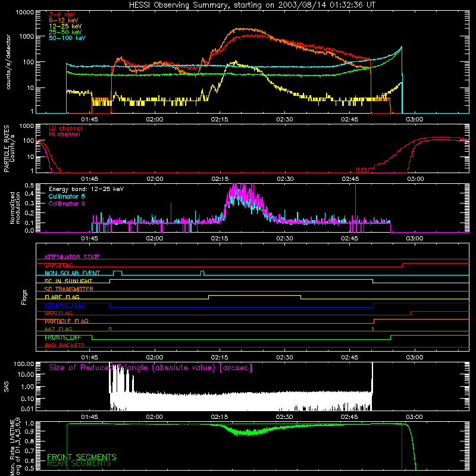Screen dimensions: 476x476
Task: Click the 0.10 tick on SAS plot
Action: tap(27, 399)
